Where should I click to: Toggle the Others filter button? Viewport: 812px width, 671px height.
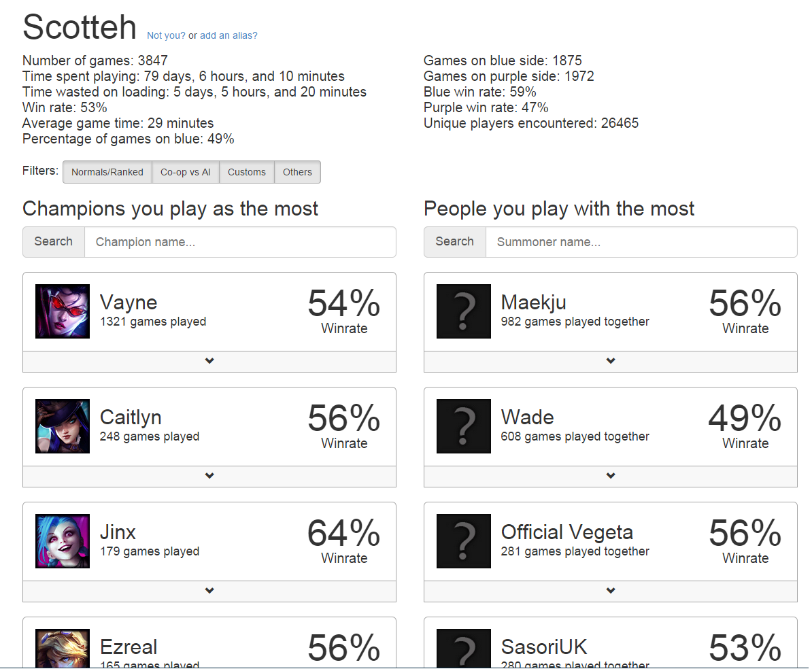coord(297,172)
